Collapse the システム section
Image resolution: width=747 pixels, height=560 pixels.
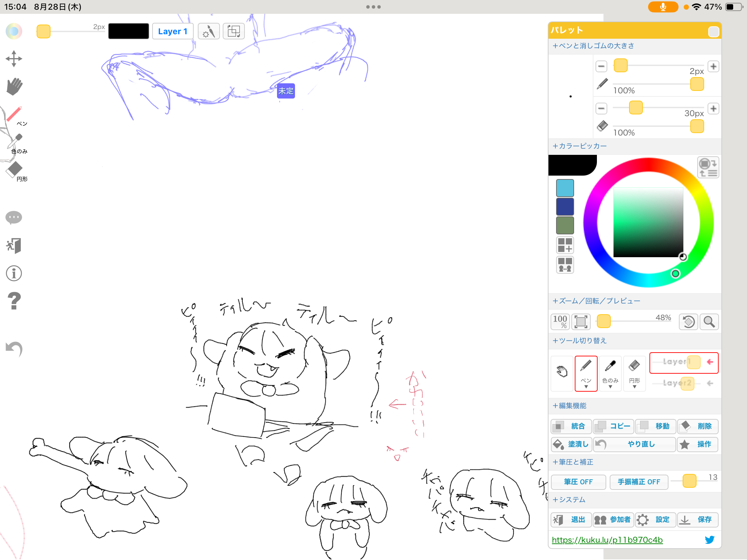[569, 500]
